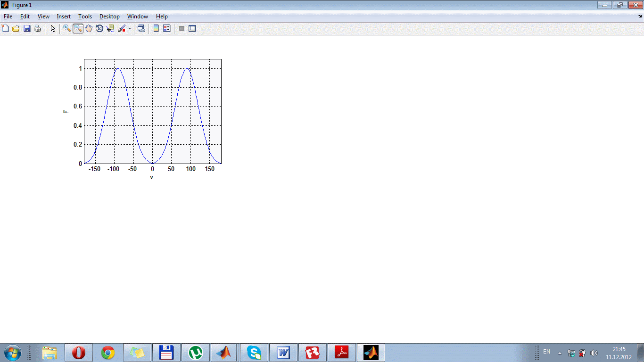644x362 pixels.
Task: Click the Link Plot icon
Action: (141, 29)
